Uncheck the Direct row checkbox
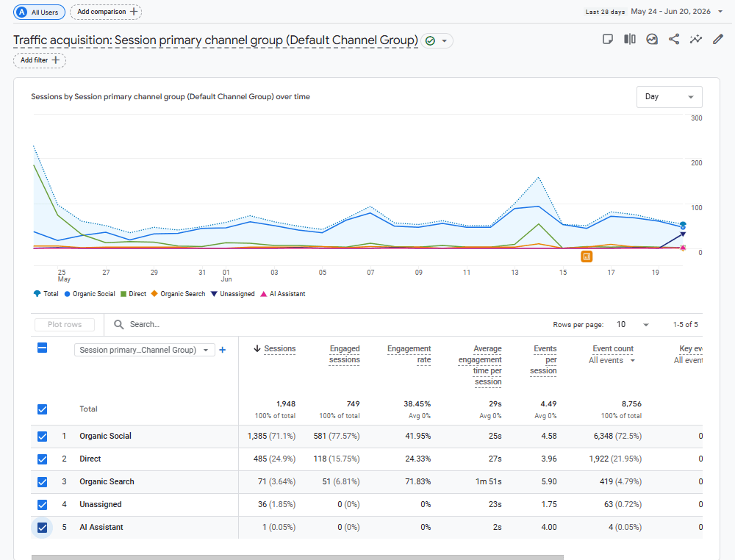The height and width of the screenshot is (560, 735). click(x=42, y=459)
